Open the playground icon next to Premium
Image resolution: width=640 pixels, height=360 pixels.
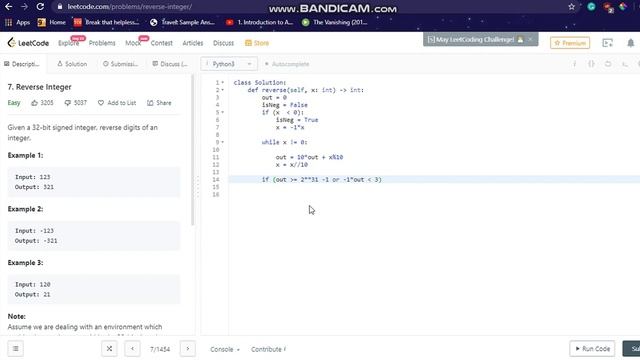(607, 43)
